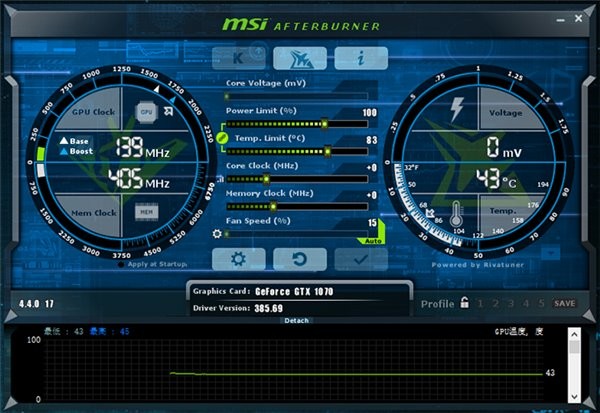Click the GPU chip icon

click(x=147, y=112)
